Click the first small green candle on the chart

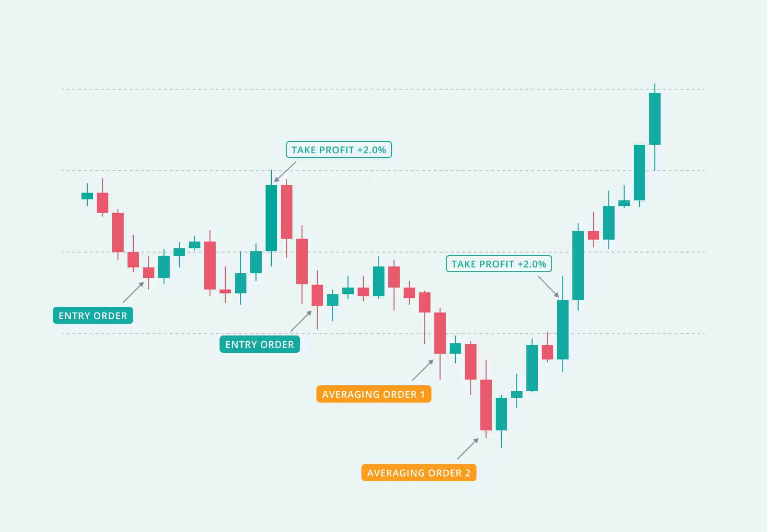(x=87, y=196)
